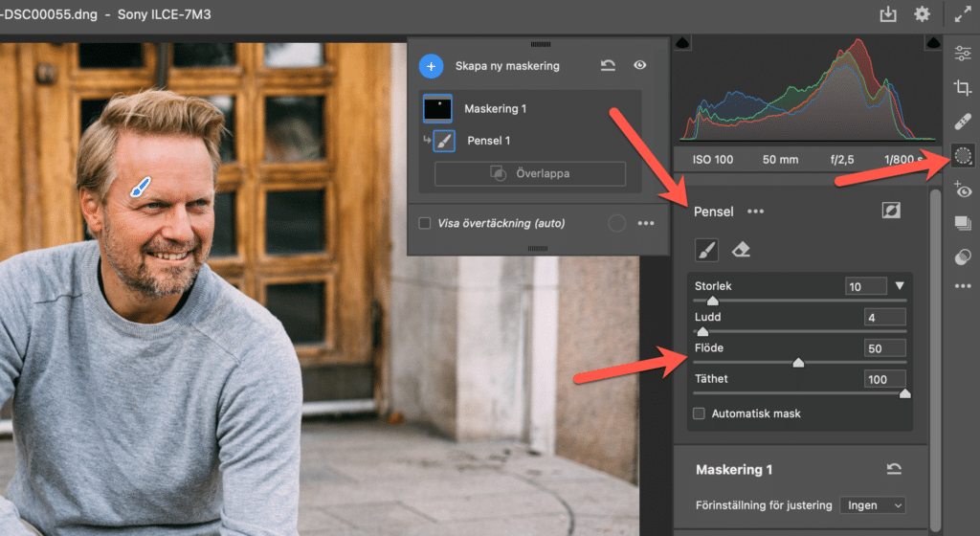This screenshot has width=980, height=536.
Task: Open the crop tool in right toolbar
Action: (x=963, y=88)
